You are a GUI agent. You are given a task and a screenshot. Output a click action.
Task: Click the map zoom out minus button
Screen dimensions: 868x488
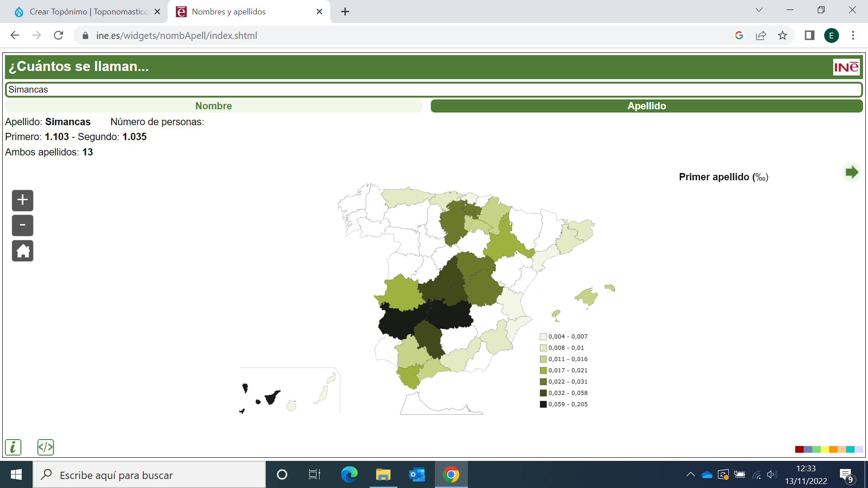[23, 225]
